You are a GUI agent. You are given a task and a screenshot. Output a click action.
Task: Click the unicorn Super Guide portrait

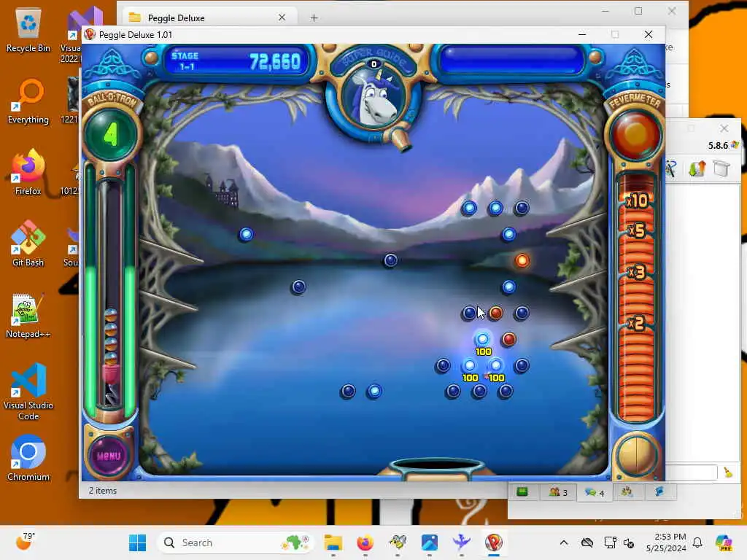click(373, 98)
